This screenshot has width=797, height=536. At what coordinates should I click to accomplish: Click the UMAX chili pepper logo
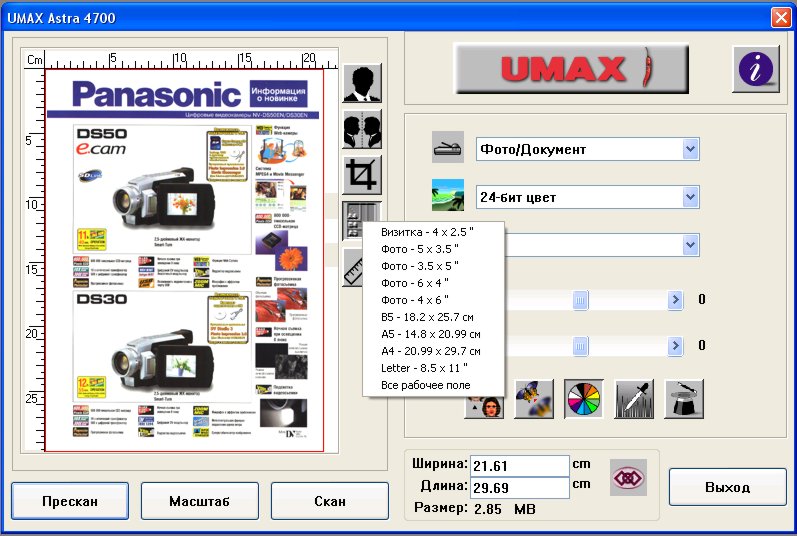[x=571, y=69]
